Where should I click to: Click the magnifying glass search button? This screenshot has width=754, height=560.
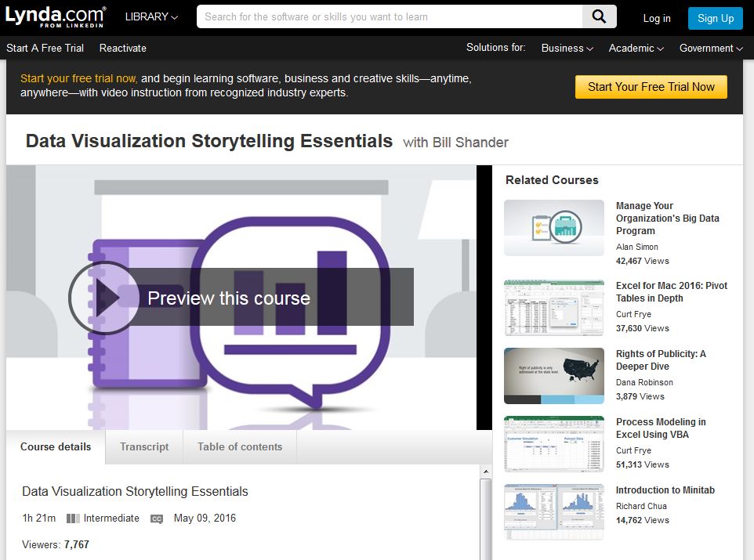click(600, 16)
